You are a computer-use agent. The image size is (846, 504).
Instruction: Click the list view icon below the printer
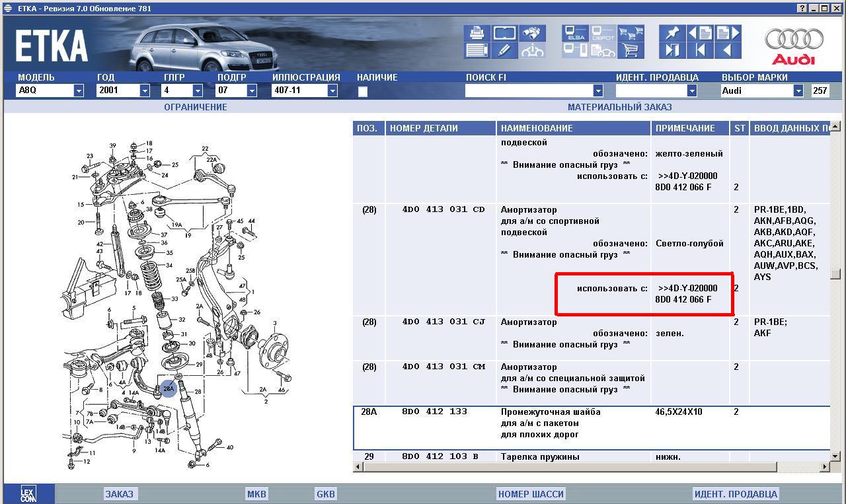coord(476,50)
